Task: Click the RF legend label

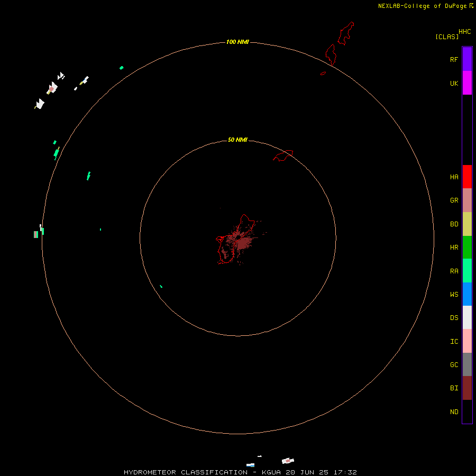Action: [454, 59]
